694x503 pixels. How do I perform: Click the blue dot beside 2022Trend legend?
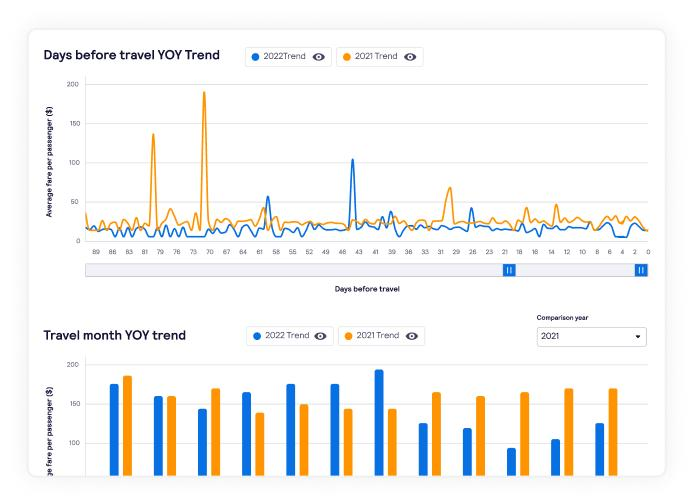pyautogui.click(x=255, y=57)
